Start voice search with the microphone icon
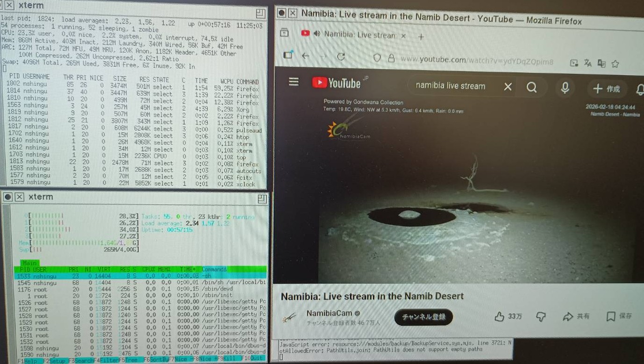The height and width of the screenshot is (364, 644). point(565,87)
